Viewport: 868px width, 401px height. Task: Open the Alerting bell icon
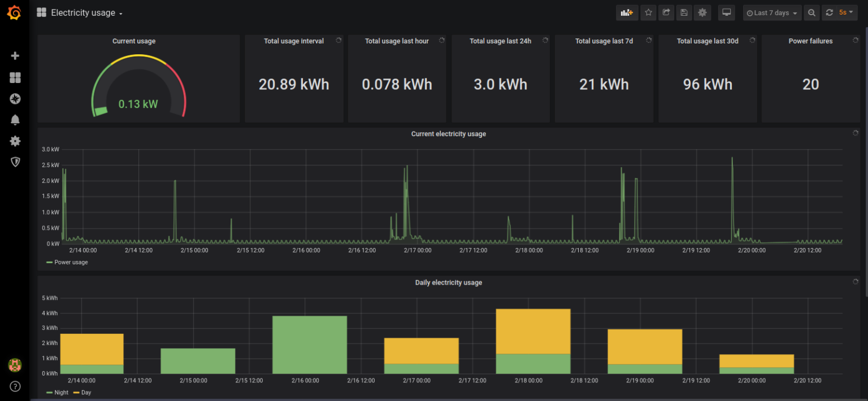pos(15,120)
